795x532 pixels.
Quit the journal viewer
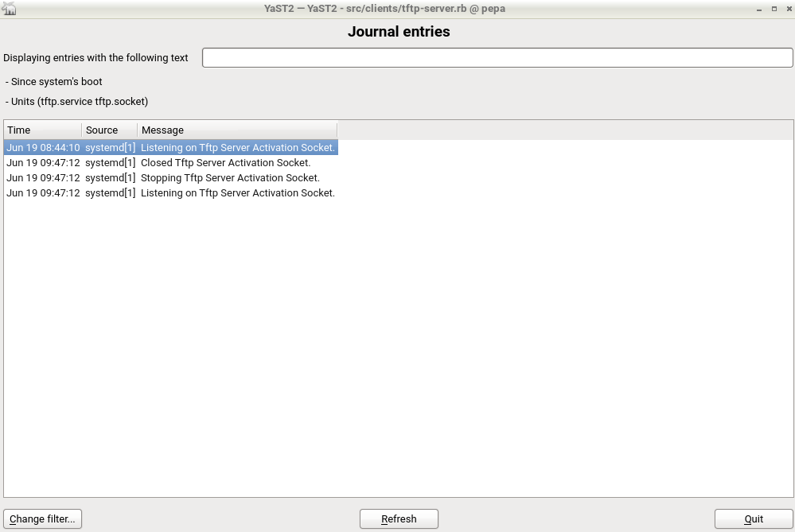click(x=754, y=519)
